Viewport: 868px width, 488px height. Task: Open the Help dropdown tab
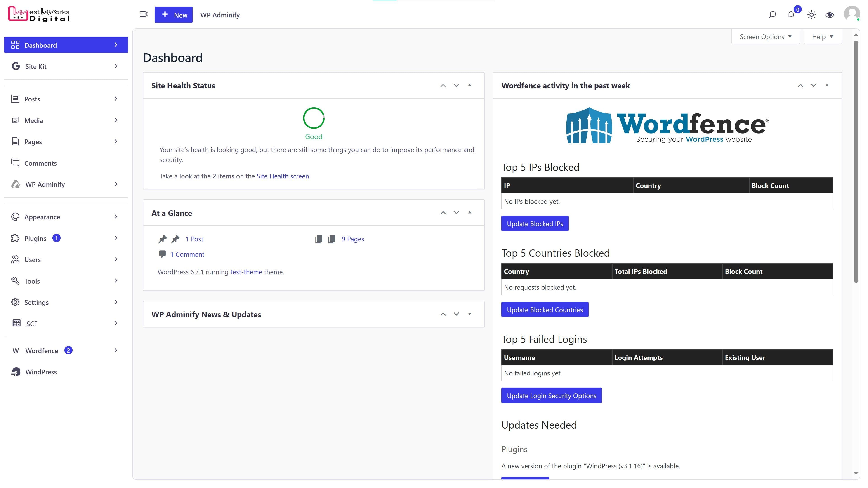(x=822, y=37)
